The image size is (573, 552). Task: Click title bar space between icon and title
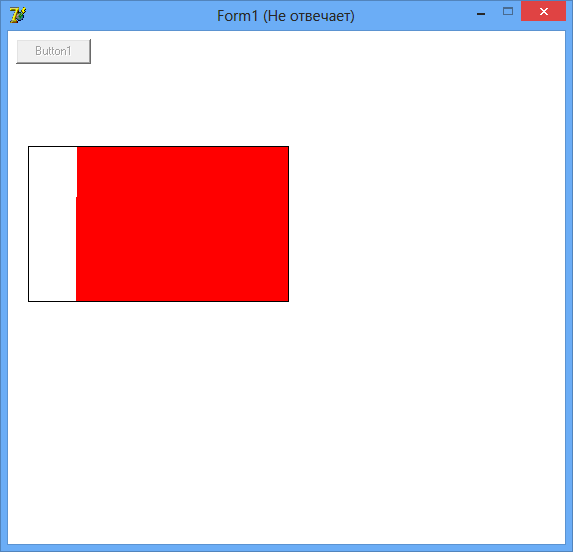(x=121, y=16)
